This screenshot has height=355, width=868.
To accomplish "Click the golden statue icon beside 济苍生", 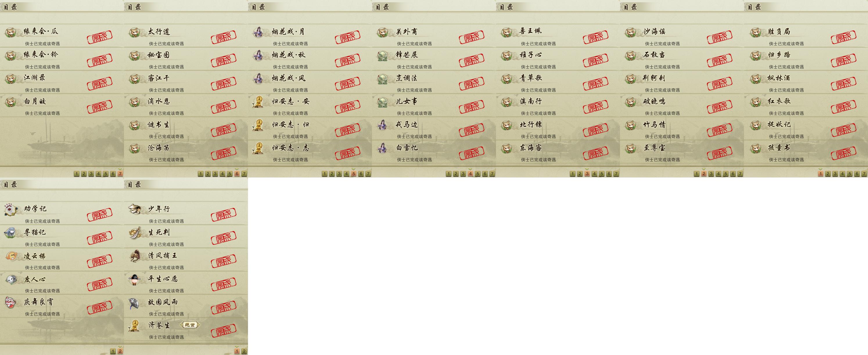I will click(135, 325).
